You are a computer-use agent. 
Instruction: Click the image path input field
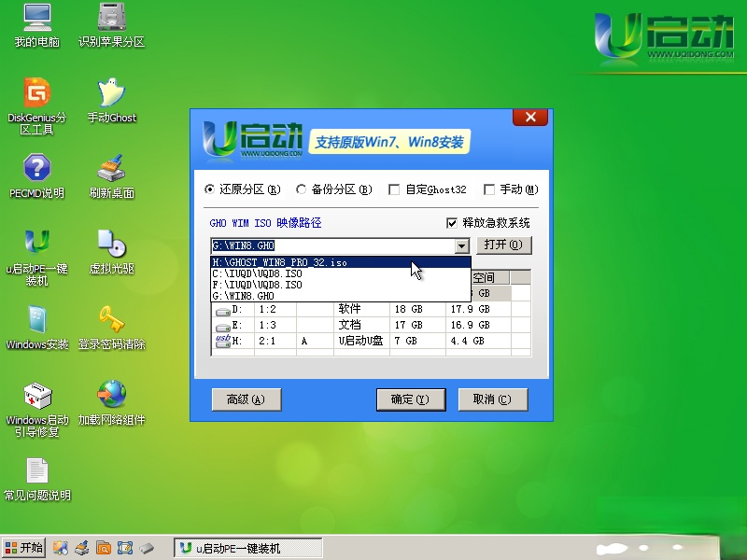tap(333, 245)
